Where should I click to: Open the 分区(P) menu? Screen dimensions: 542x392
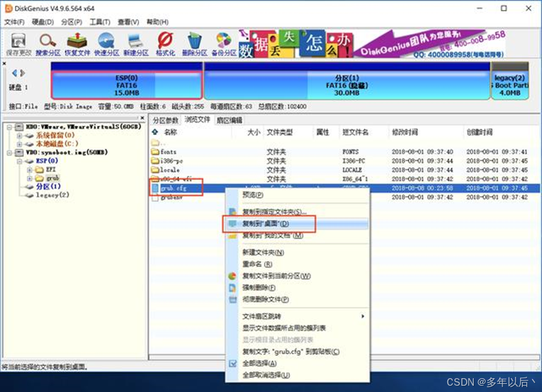coord(71,22)
